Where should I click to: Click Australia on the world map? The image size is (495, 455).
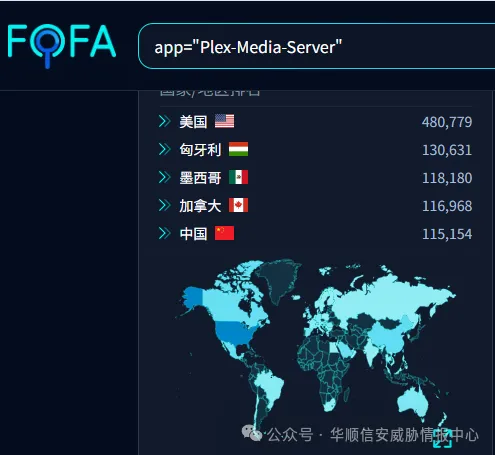point(413,403)
